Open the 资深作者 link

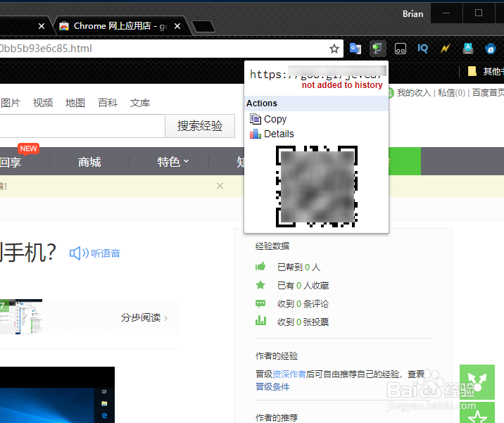(x=289, y=374)
